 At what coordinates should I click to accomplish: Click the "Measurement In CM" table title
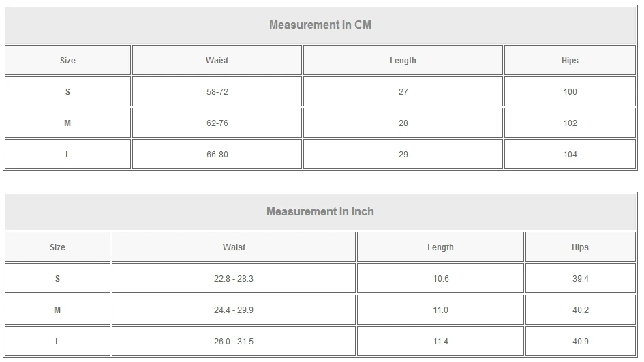[320, 25]
